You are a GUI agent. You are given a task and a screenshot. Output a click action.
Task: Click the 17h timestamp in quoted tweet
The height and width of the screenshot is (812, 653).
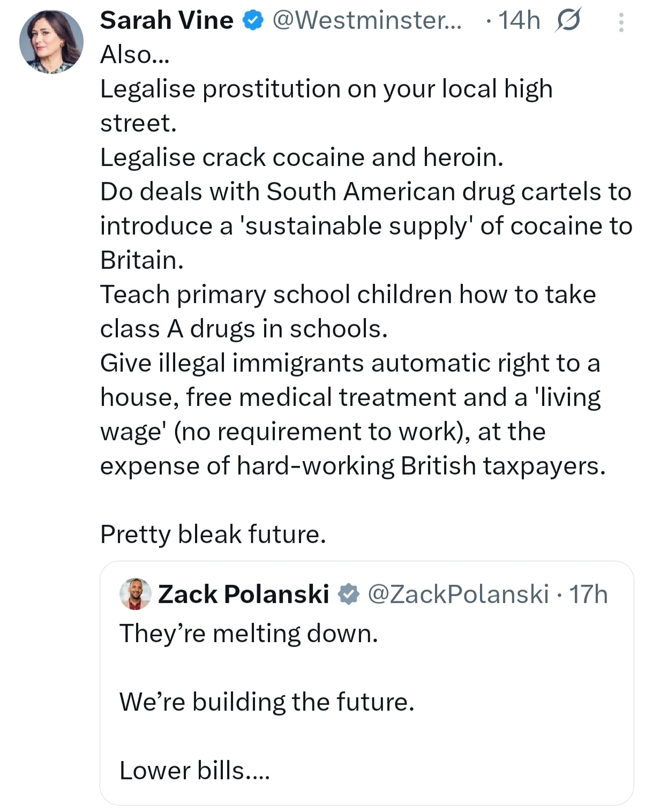[588, 594]
